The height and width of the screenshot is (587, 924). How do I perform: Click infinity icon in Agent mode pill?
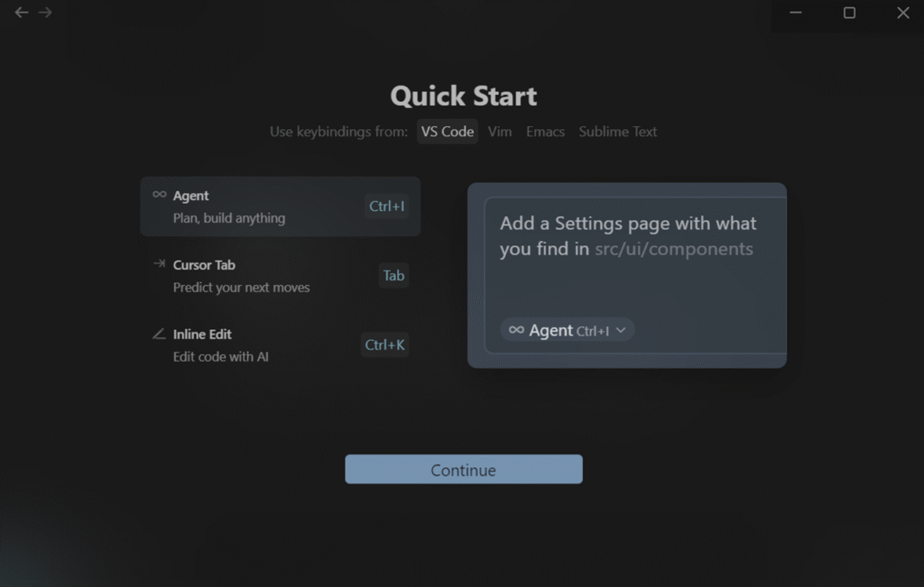pyautogui.click(x=516, y=330)
